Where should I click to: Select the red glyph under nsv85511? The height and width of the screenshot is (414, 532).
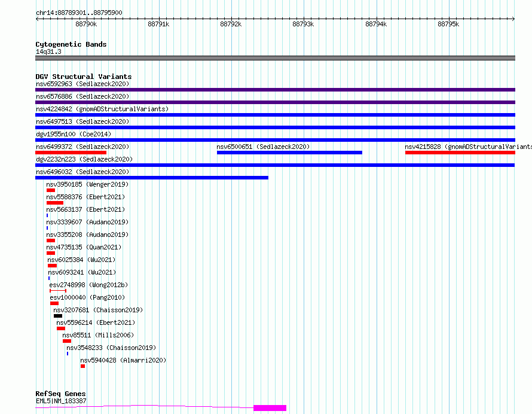[x=67, y=341]
